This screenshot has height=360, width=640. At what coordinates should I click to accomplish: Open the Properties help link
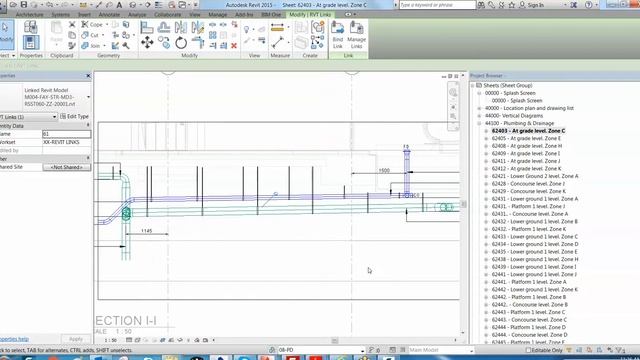click(x=14, y=339)
